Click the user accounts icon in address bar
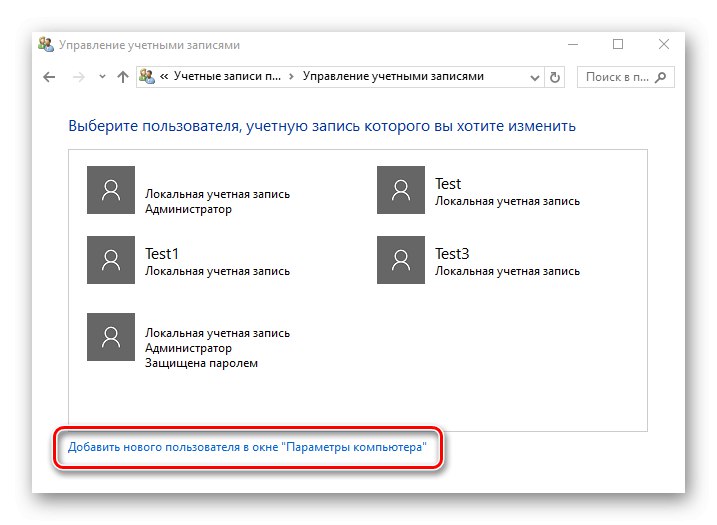This screenshot has width=717, height=525. [x=147, y=76]
